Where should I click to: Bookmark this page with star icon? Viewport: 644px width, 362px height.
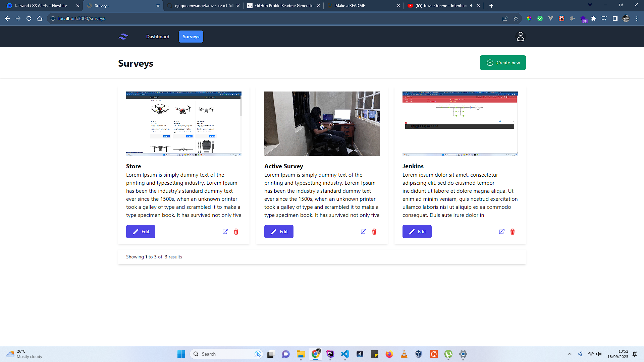pos(516,19)
